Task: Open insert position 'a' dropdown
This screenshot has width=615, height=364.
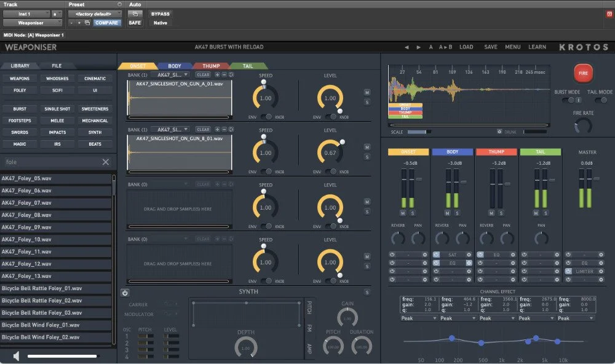Action: pos(57,14)
